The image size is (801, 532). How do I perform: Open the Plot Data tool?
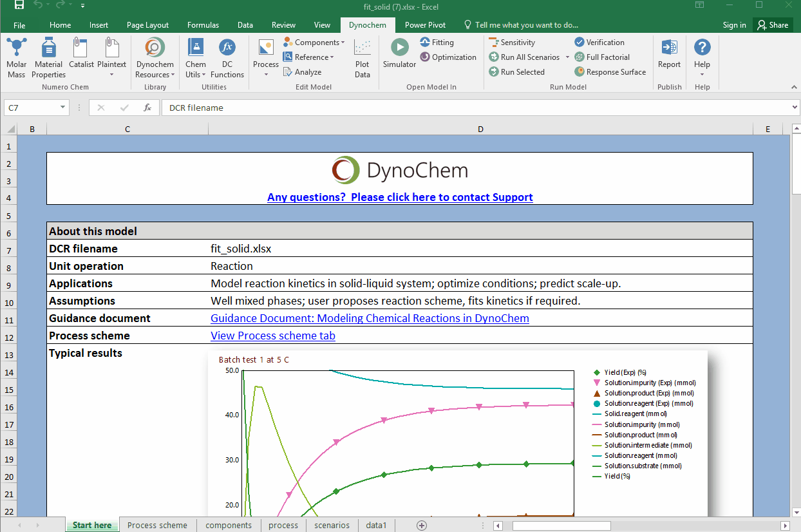tap(363, 58)
